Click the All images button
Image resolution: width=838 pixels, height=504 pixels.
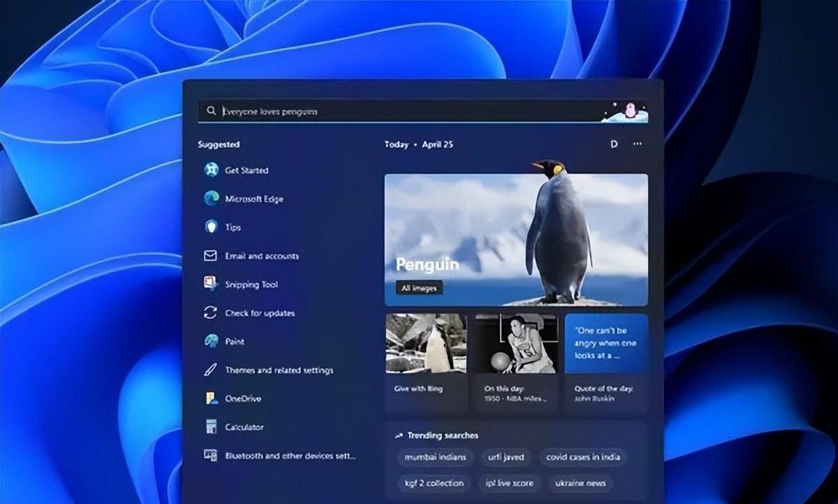pos(419,288)
